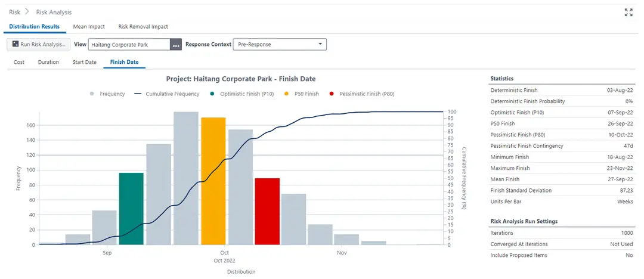Click the Minimum Finish value 18-Aug-22
This screenshot has height=279, width=644.
(620, 157)
